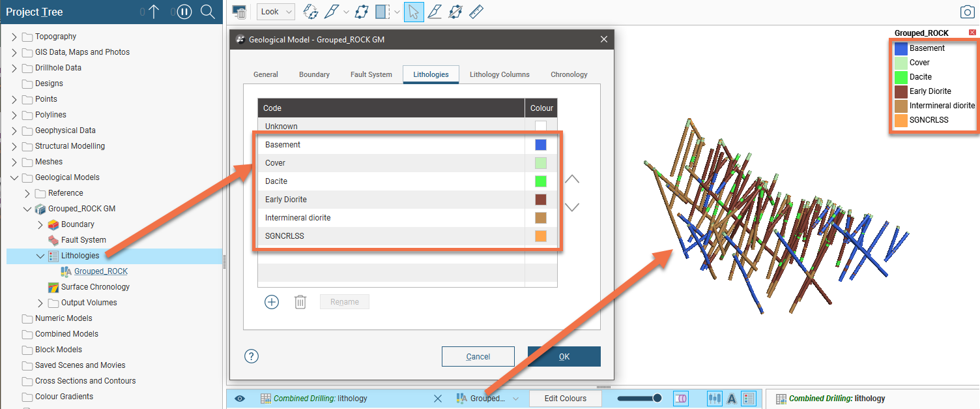Change the SGNCRLSS colour swatch
The image size is (980, 409).
pyautogui.click(x=541, y=236)
